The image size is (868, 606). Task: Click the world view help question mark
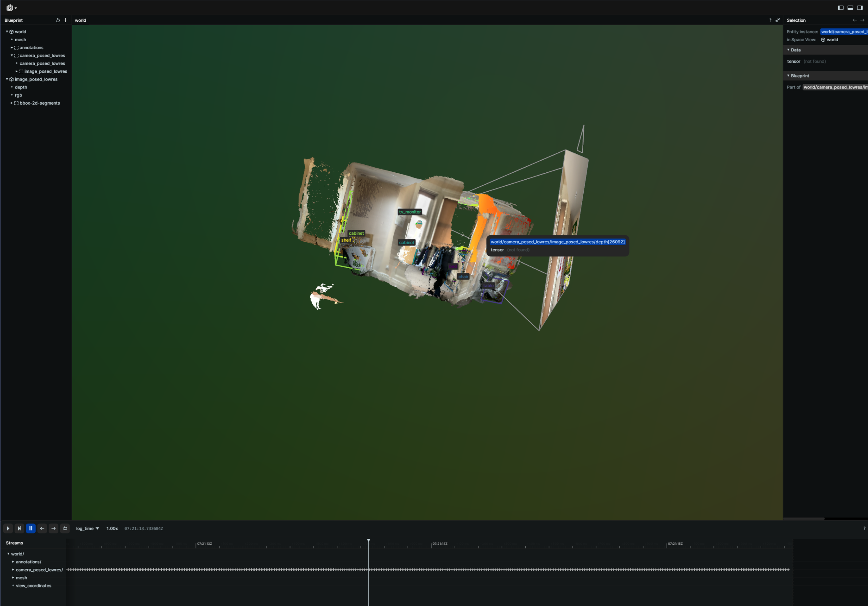[x=770, y=20]
